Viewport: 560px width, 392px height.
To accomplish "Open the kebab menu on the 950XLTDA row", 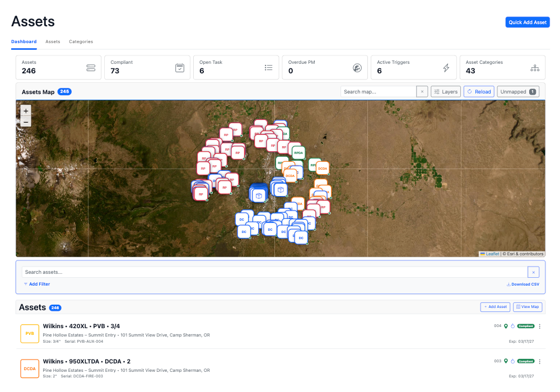I will 540,361.
